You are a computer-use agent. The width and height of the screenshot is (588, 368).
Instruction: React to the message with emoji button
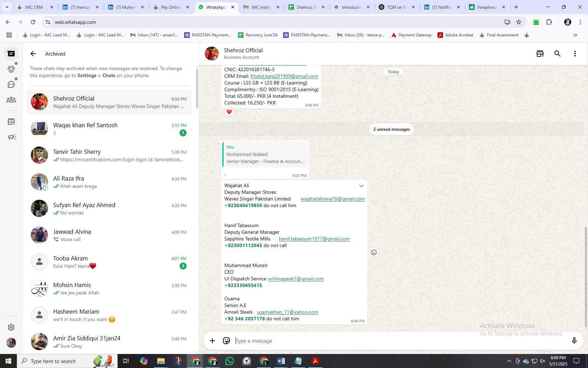374,252
